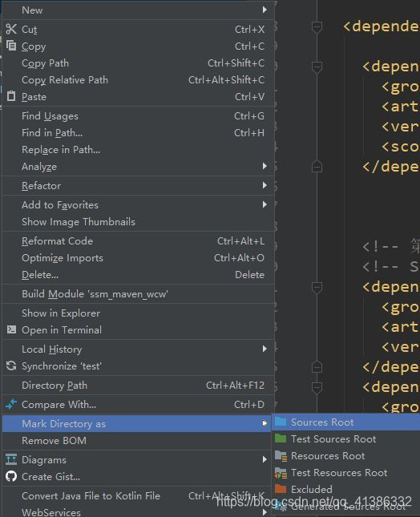Expand the Add to Favorites submenu arrow
The height and width of the screenshot is (517, 420).
[x=265, y=204]
